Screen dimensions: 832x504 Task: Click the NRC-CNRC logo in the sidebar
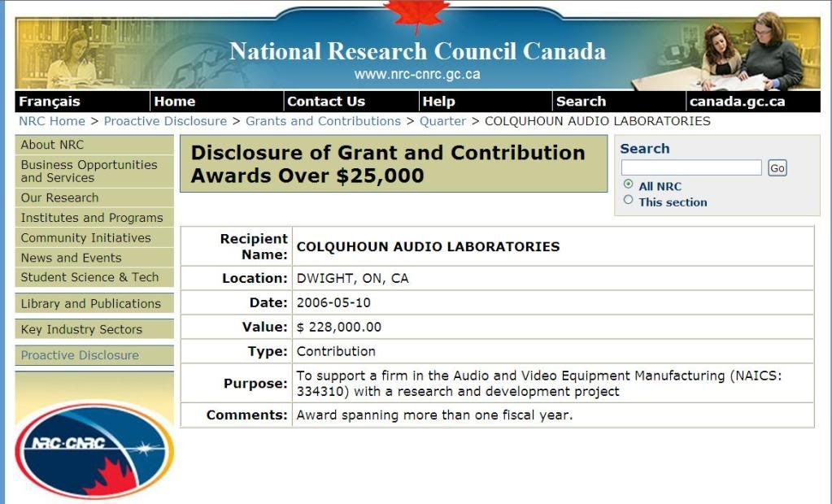pyautogui.click(x=94, y=451)
